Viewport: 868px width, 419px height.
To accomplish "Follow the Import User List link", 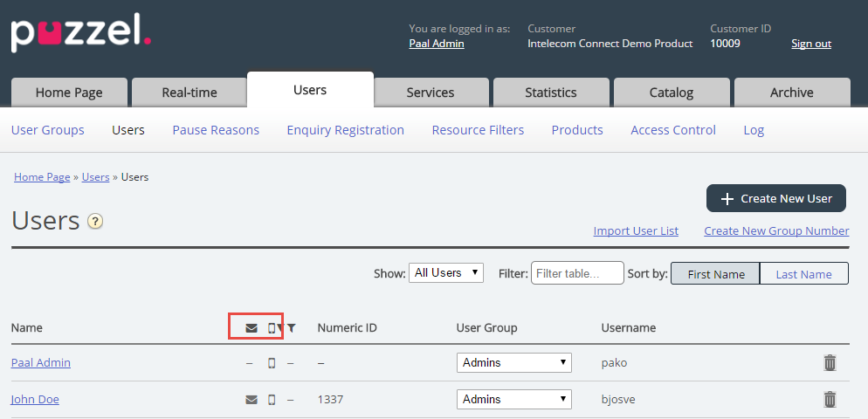I will (636, 230).
